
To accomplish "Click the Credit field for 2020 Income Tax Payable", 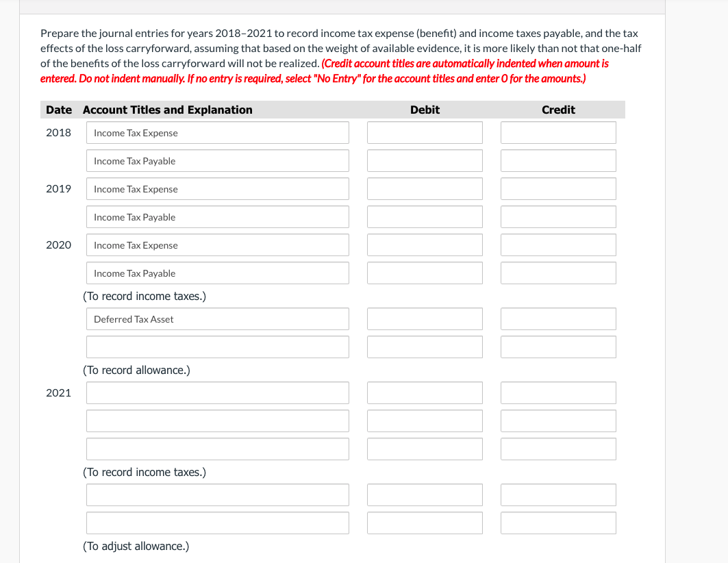I will point(558,273).
